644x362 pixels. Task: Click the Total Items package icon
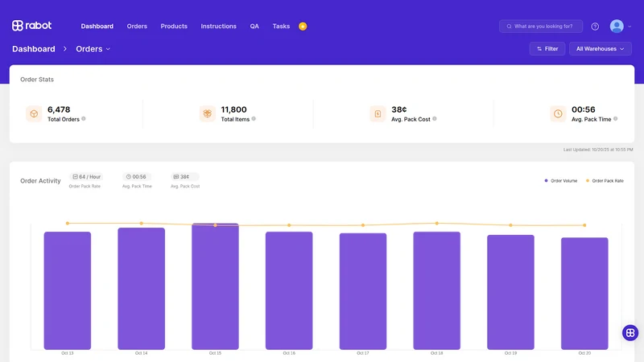(x=208, y=113)
